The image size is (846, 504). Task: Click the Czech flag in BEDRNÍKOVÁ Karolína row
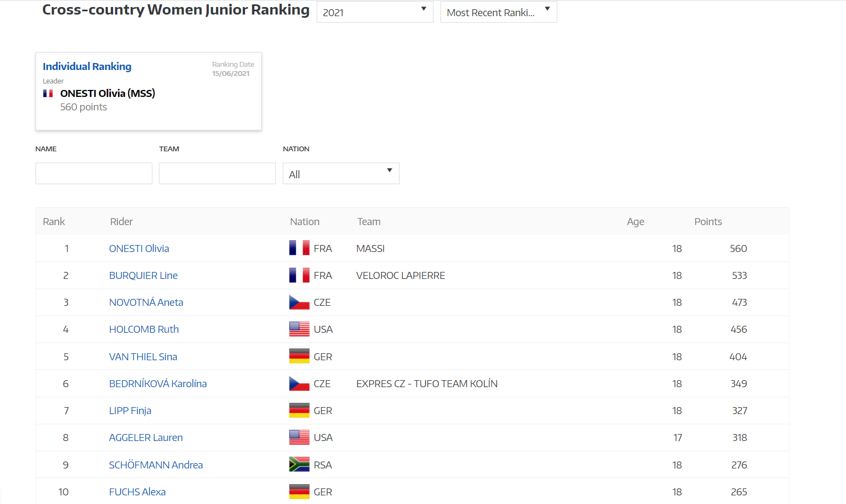(299, 384)
